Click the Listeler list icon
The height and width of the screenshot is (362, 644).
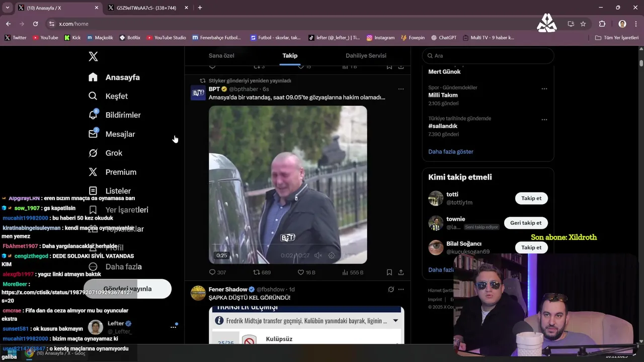click(93, 191)
